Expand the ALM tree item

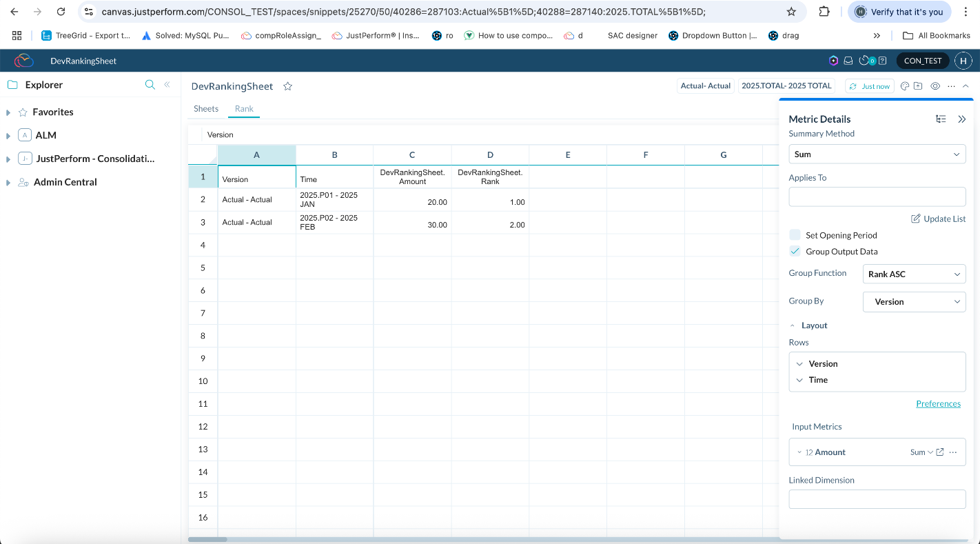pos(8,136)
